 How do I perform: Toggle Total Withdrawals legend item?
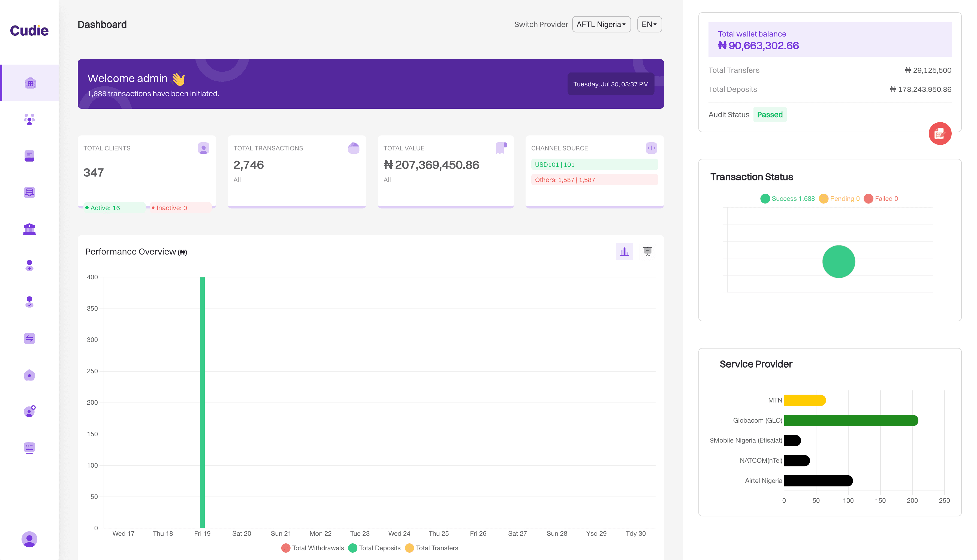(x=312, y=548)
